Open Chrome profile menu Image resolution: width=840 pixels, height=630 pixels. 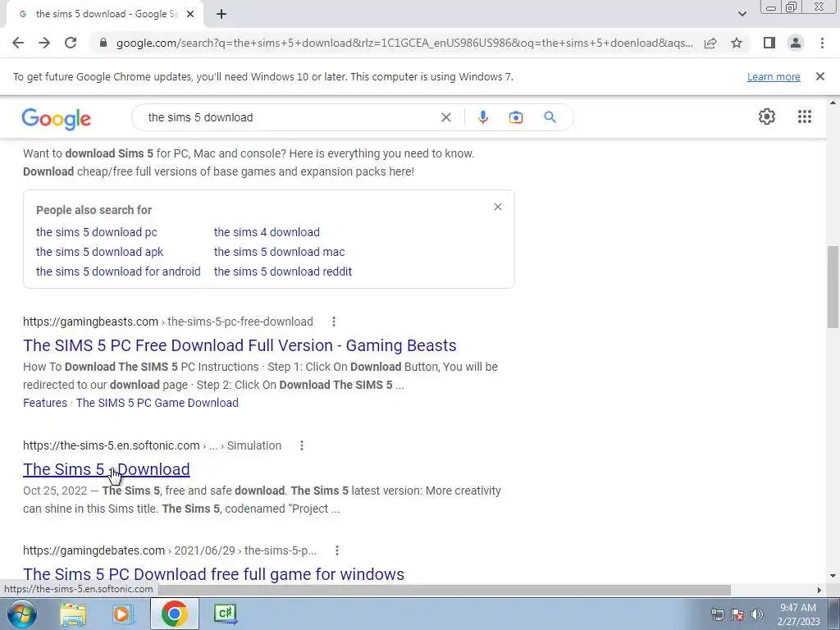point(796,43)
